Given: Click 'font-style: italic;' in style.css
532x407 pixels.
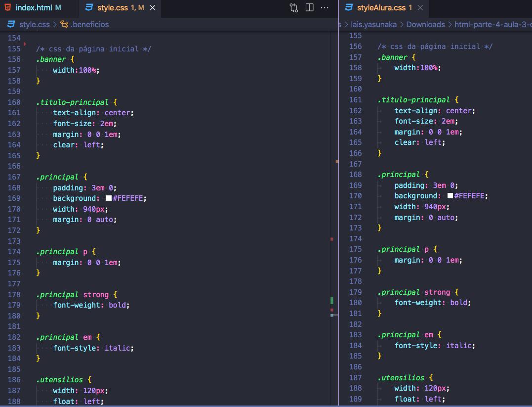Looking at the screenshot, I should 93,348.
